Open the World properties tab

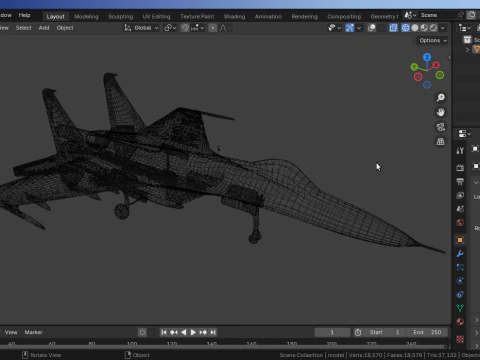pyautogui.click(x=460, y=222)
